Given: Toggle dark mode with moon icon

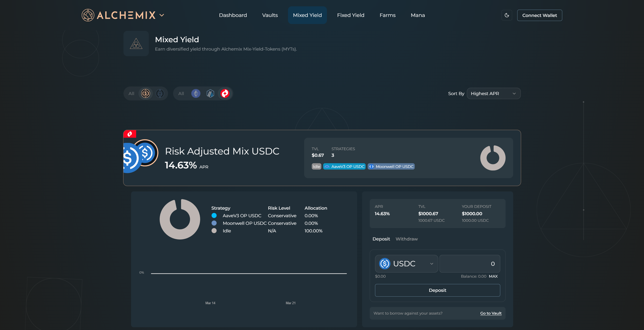Looking at the screenshot, I should [507, 15].
